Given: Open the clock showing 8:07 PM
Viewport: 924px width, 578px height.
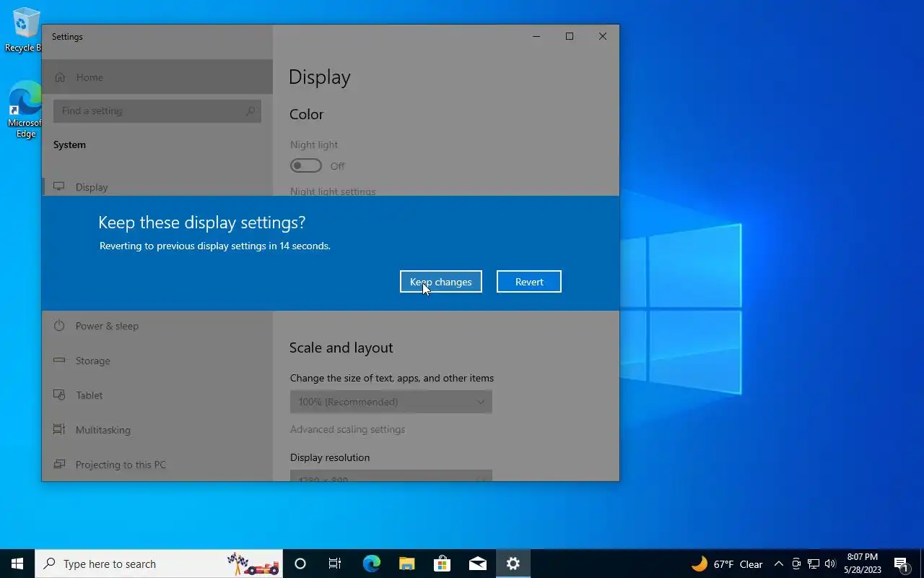Looking at the screenshot, I should click(863, 564).
